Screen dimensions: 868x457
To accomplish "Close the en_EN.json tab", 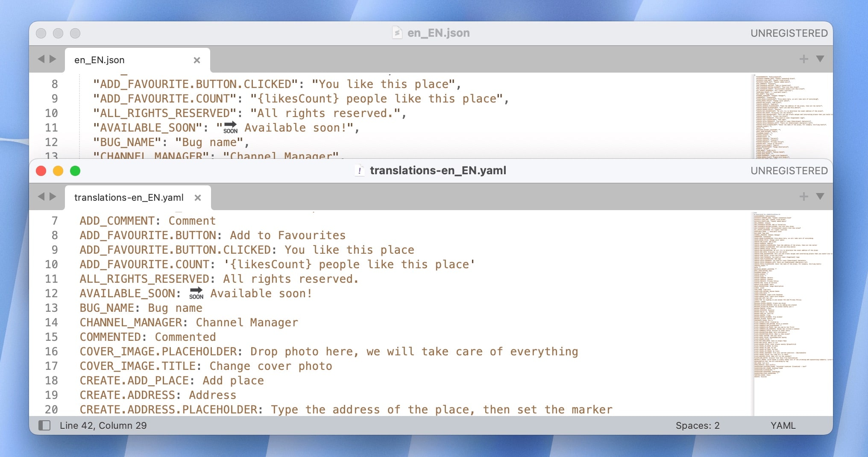I will pos(197,60).
